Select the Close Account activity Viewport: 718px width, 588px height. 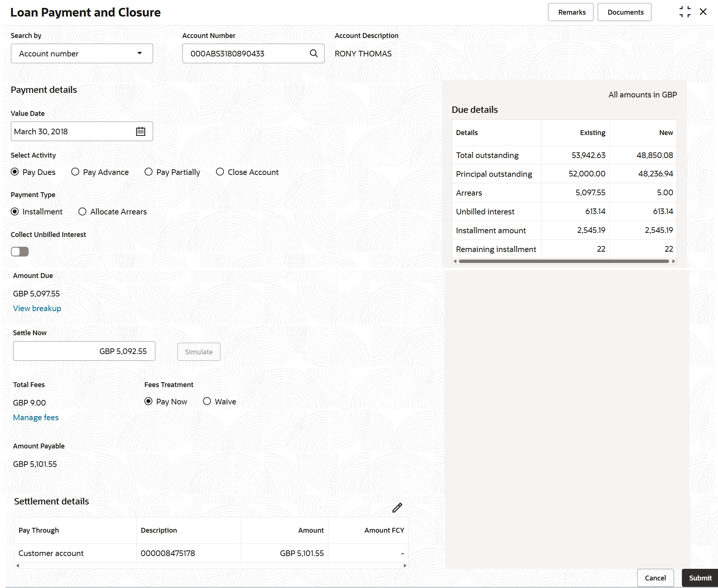click(x=220, y=172)
